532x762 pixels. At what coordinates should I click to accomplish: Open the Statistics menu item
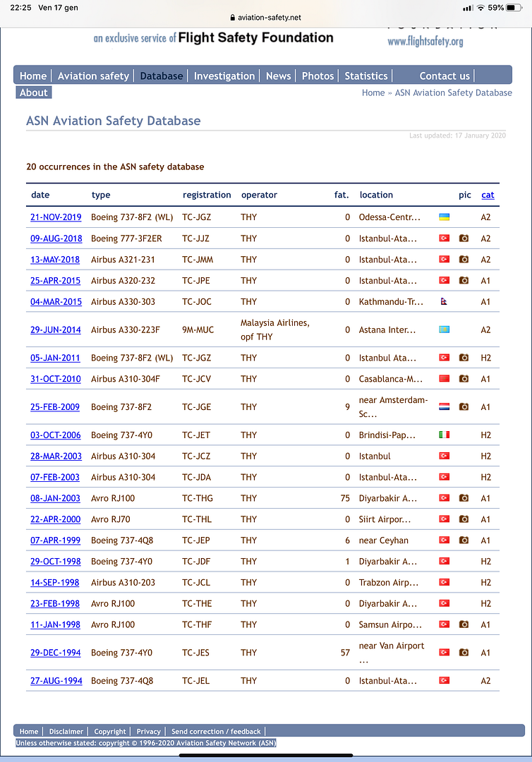(x=366, y=75)
